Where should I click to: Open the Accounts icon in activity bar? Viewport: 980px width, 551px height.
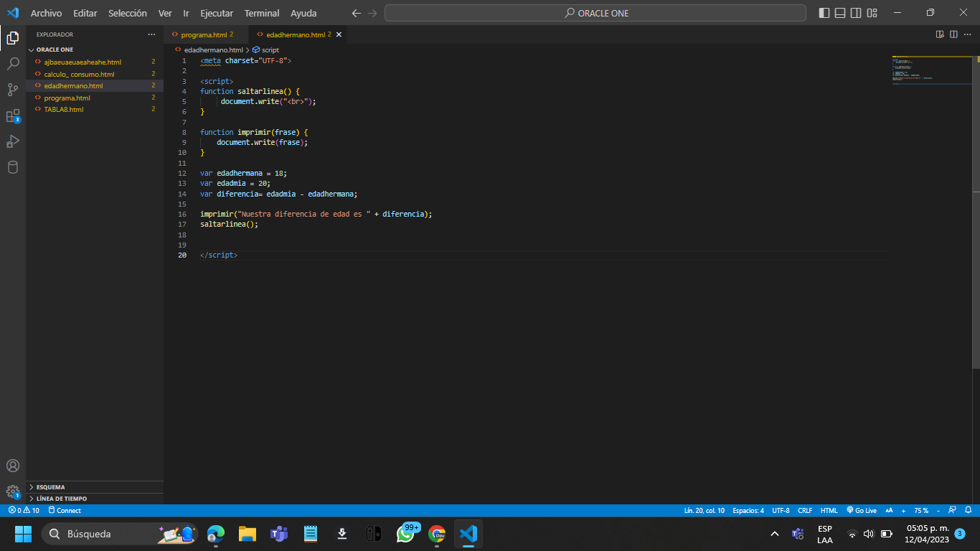pos(13,466)
